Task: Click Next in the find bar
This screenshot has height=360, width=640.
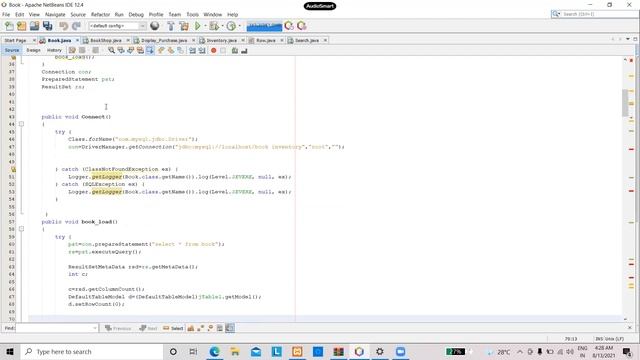Action: [148, 328]
